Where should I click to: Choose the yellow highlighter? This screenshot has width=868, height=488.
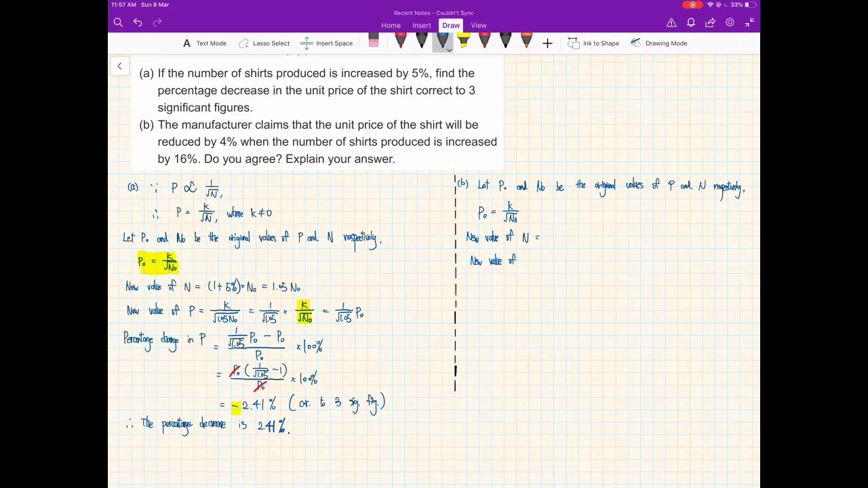[x=463, y=42]
